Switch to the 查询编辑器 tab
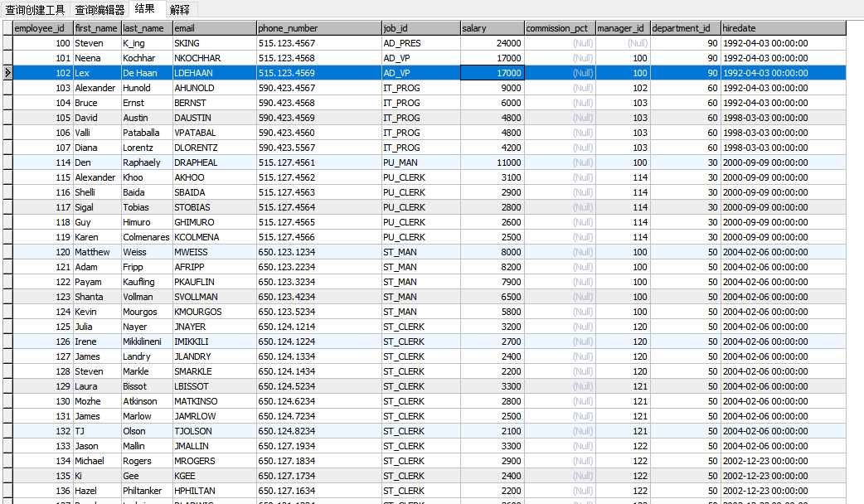This screenshot has width=864, height=504. [100, 9]
